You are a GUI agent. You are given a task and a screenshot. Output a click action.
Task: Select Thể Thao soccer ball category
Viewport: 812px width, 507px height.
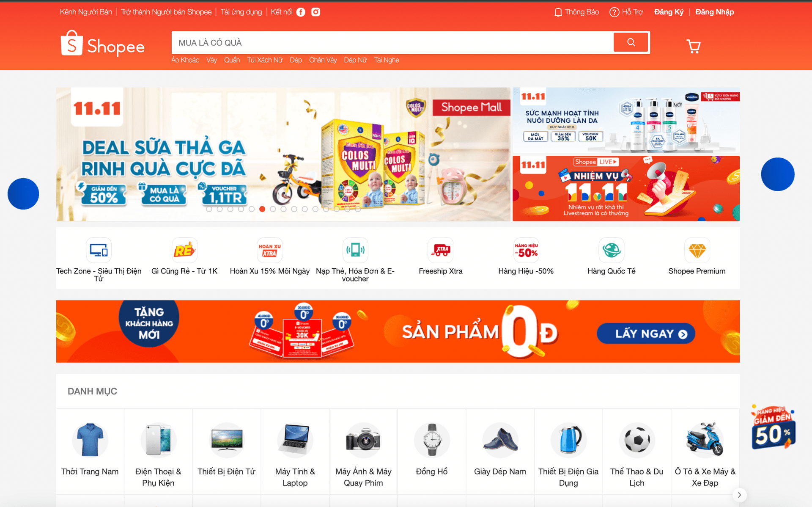point(637,451)
